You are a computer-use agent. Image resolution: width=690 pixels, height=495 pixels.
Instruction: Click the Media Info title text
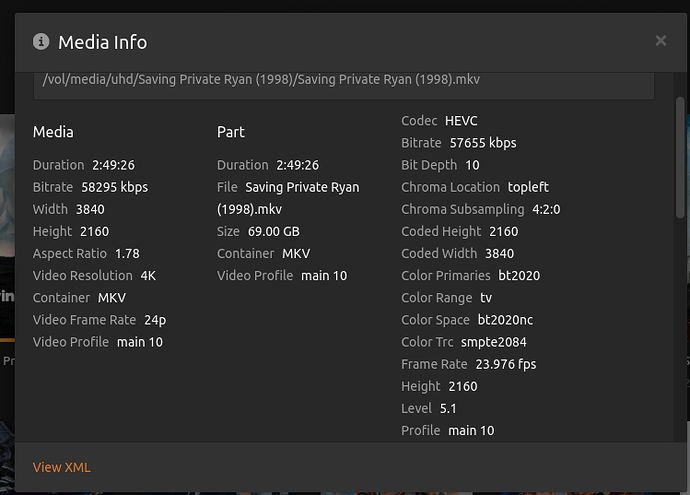102,42
